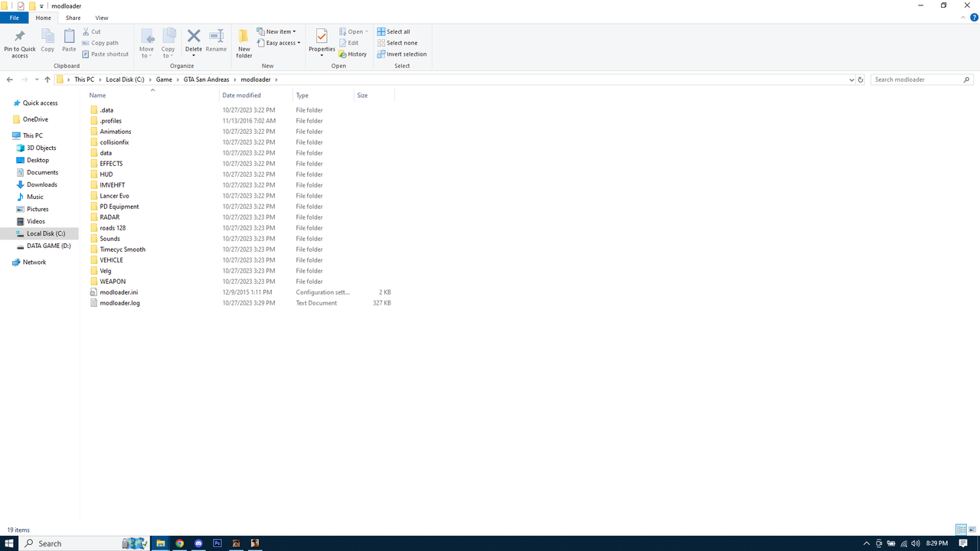
Task: Open the Copy to dropdown
Action: click(168, 44)
